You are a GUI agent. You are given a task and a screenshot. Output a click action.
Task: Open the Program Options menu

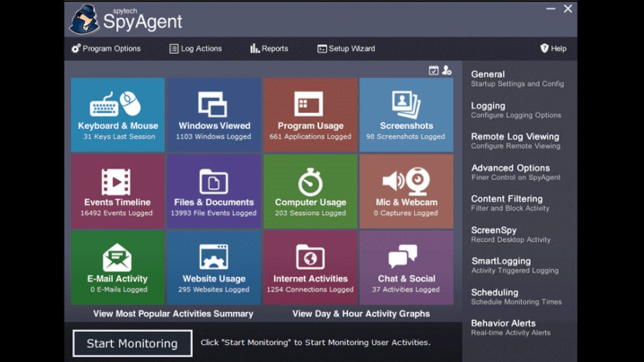(x=106, y=48)
